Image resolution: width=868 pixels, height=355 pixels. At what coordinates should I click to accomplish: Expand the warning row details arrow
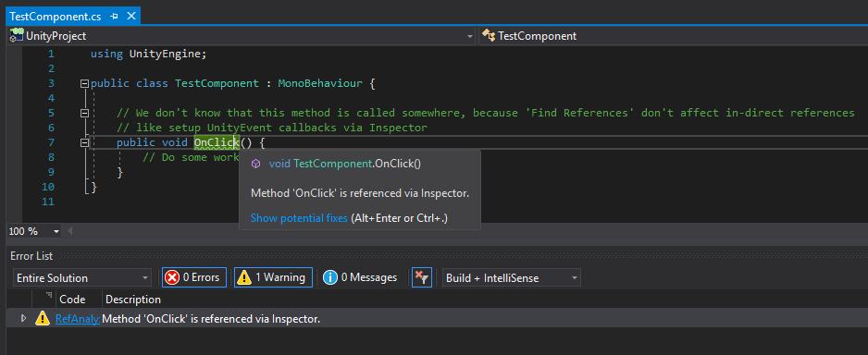[23, 319]
